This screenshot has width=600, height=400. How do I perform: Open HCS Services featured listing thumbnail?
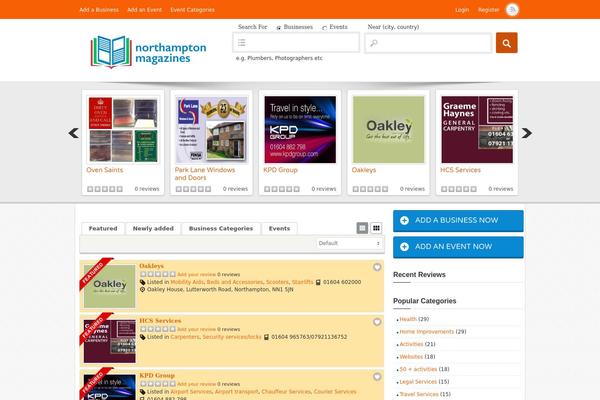[x=109, y=341]
